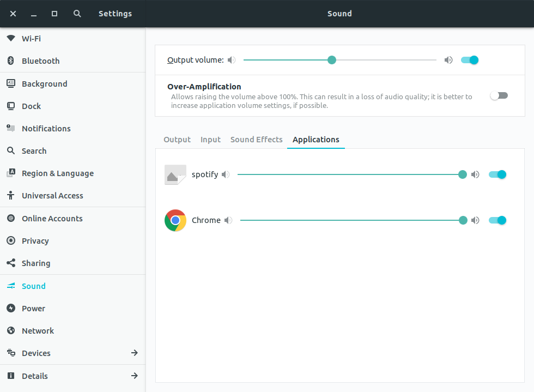Image resolution: width=534 pixels, height=392 pixels.
Task: Switch to the Output tab
Action: pos(177,140)
